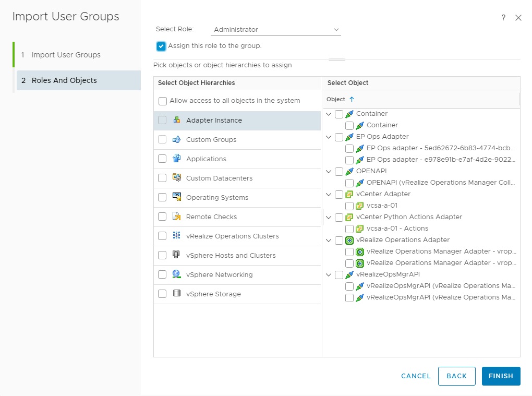Click the Applications hierarchy icon
Viewport: 532px width, 396px height.
tap(176, 159)
